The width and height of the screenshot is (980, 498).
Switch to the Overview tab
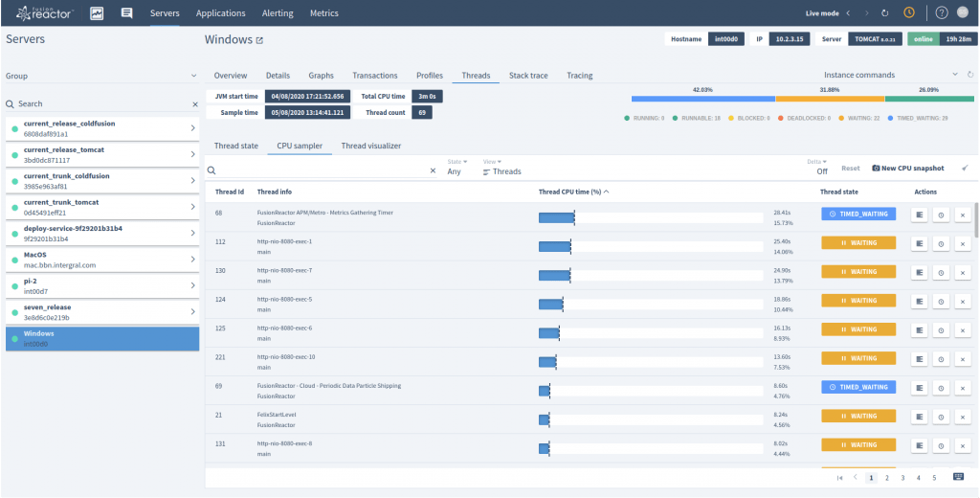click(231, 76)
